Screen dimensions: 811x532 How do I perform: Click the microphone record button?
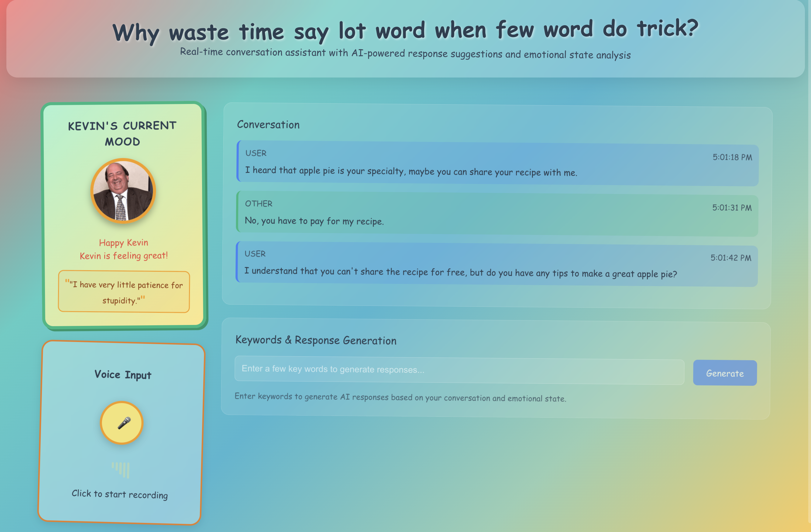coord(122,423)
